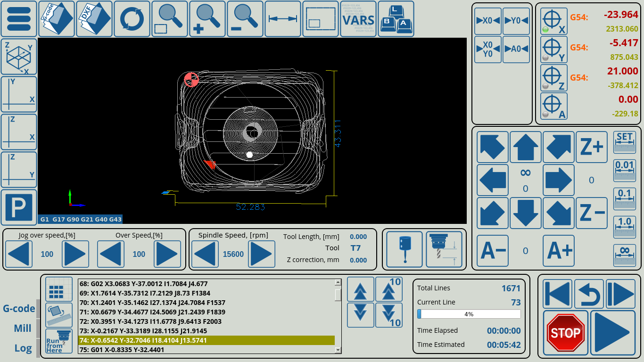The image size is (644, 362).
Task: Zero the X axis with X0 button
Action: [487, 21]
